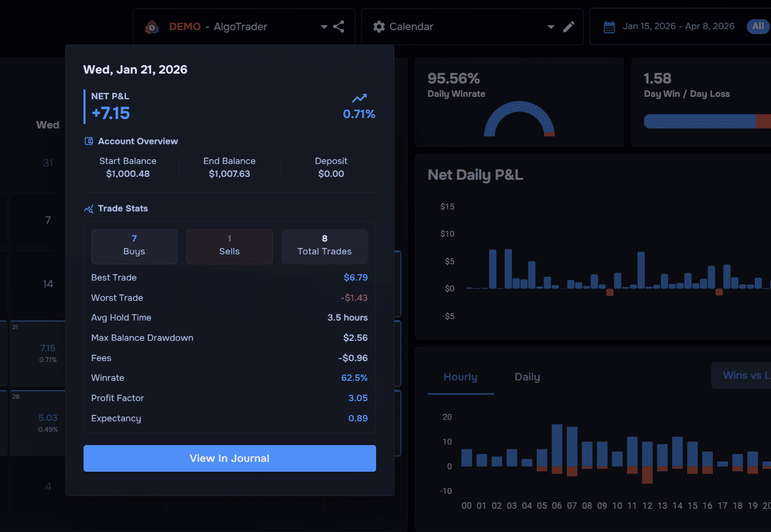Select the 7 Buys filter

click(x=134, y=246)
